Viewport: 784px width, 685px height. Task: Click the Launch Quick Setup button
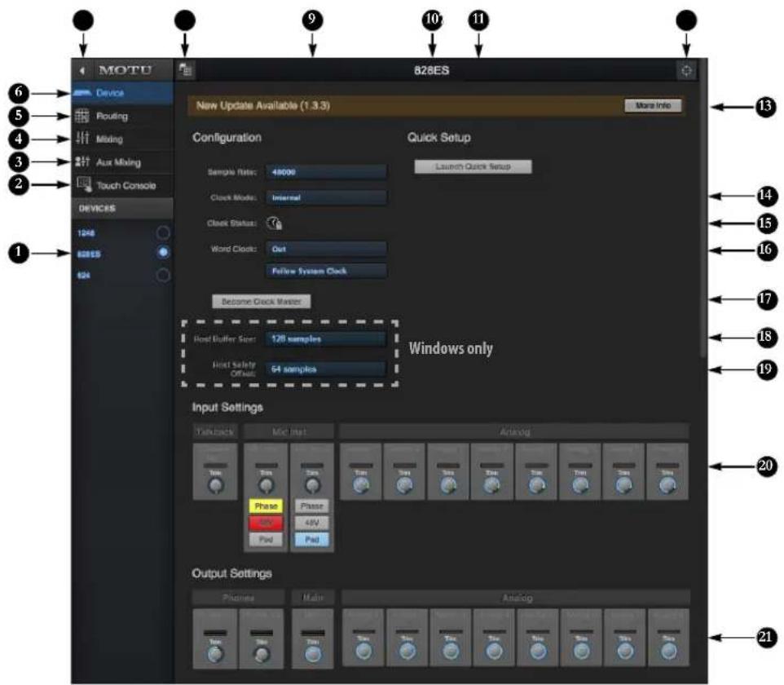click(473, 166)
